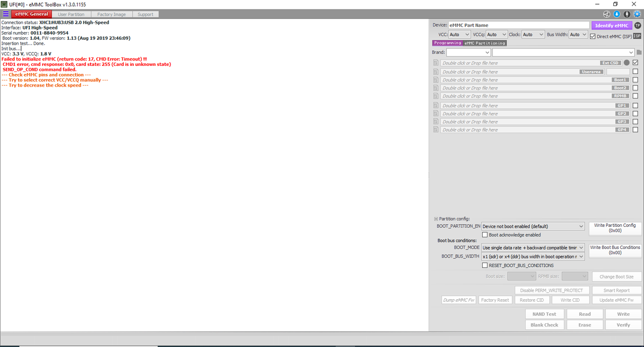This screenshot has height=347, width=644.
Task: Click file icon on Userarea row
Action: (436, 72)
